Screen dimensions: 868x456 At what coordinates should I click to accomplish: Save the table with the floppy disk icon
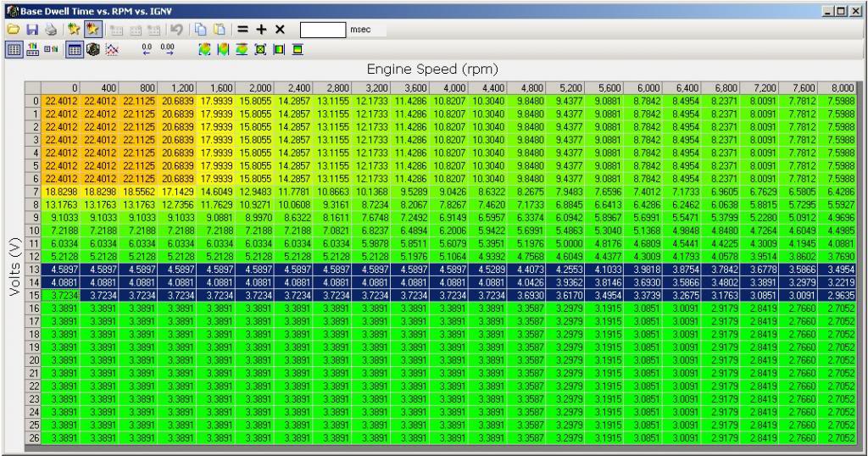[x=31, y=30]
